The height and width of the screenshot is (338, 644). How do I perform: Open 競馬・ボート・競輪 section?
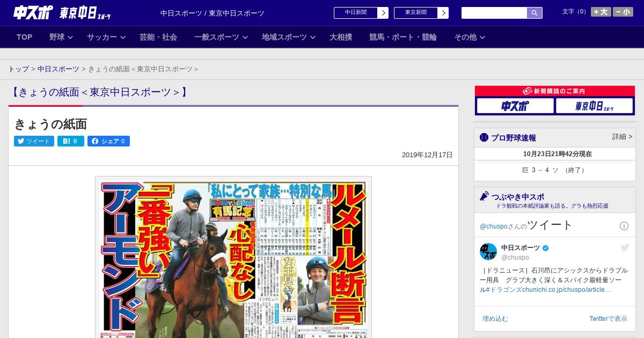click(x=403, y=37)
